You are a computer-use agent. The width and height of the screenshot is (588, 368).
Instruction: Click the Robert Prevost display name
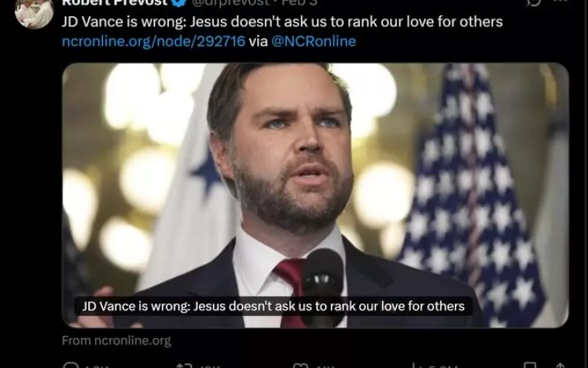coord(114,3)
